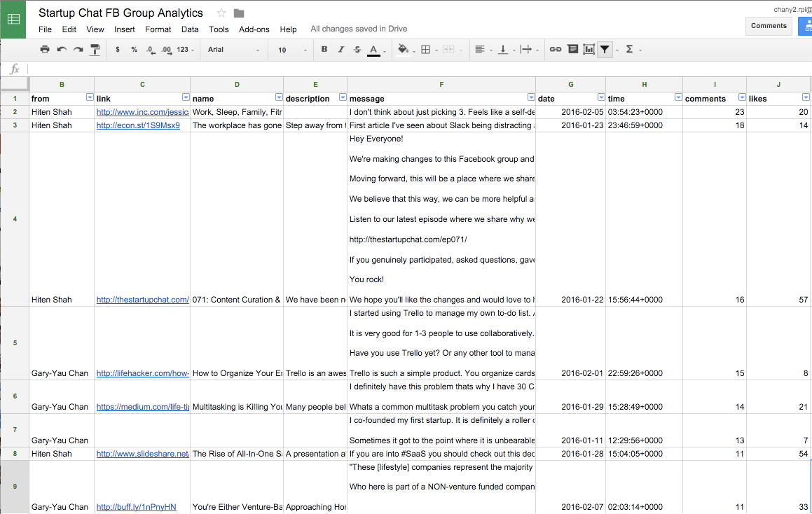Open the 123 more formats dropdown
The width and height of the screenshot is (812, 514).
tap(185, 50)
